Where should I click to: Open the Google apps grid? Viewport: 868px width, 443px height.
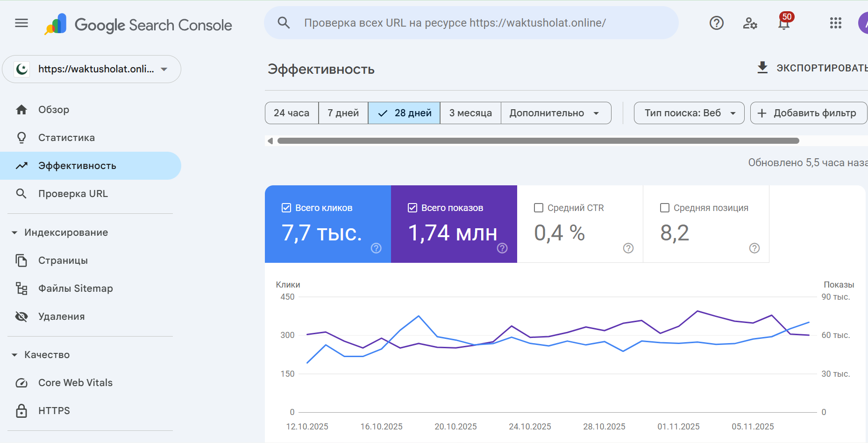click(x=835, y=23)
